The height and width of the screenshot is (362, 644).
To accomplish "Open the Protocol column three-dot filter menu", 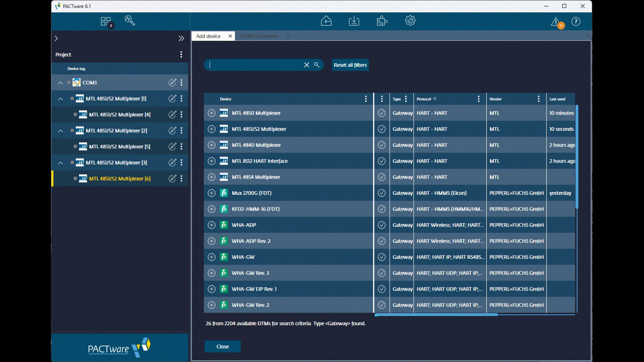I will click(x=479, y=99).
